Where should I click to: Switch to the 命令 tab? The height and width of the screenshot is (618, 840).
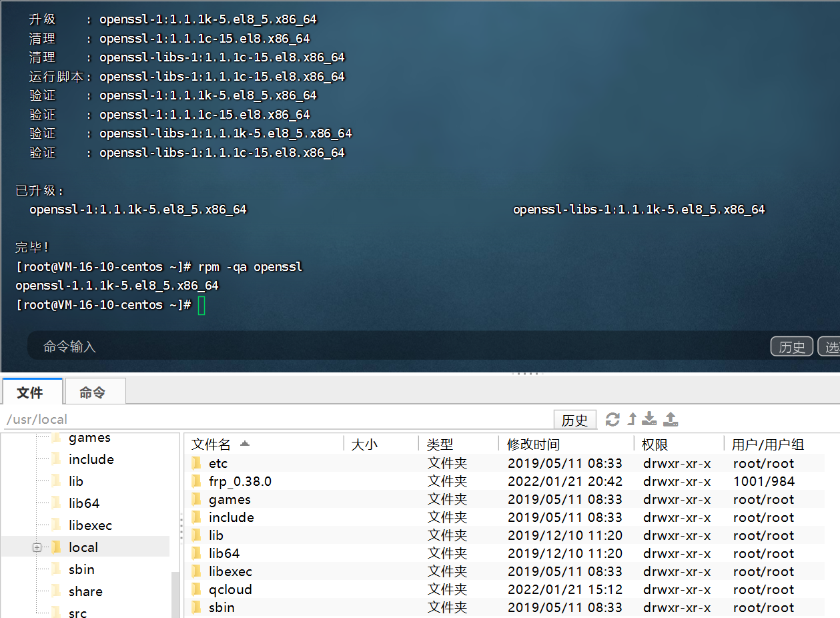click(92, 392)
